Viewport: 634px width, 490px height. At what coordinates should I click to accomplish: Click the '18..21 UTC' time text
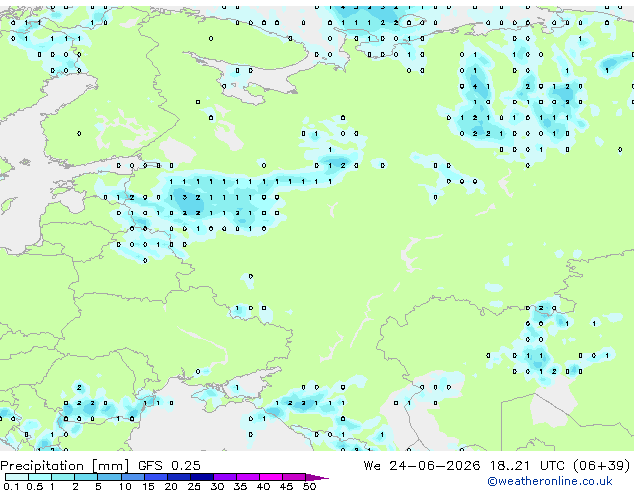pyautogui.click(x=527, y=466)
